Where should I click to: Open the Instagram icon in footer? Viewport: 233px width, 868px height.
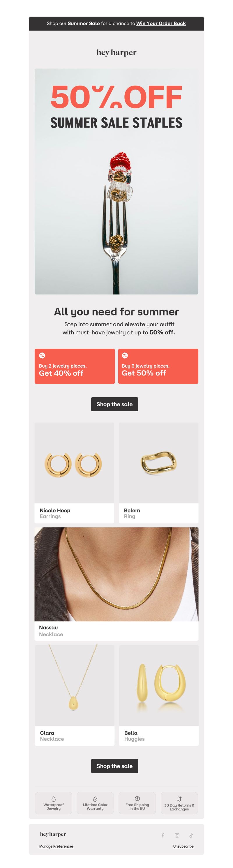177,835
